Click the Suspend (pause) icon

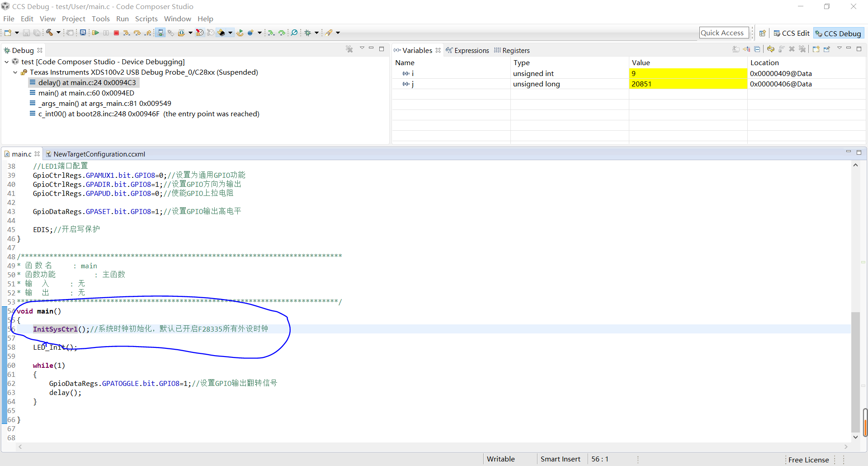pos(106,33)
